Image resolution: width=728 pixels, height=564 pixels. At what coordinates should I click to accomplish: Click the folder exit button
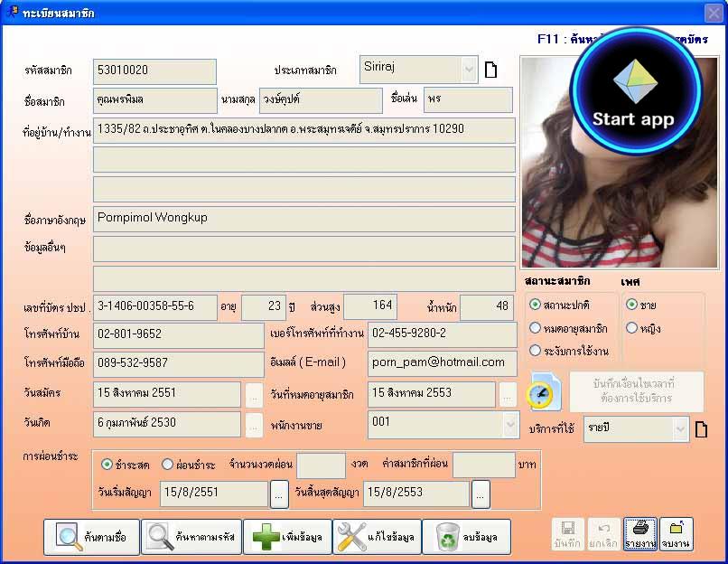(675, 534)
